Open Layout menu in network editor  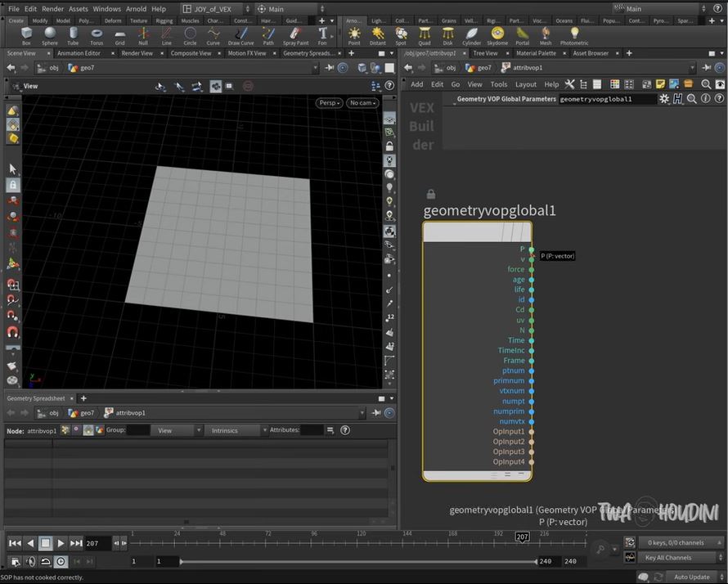(x=526, y=84)
